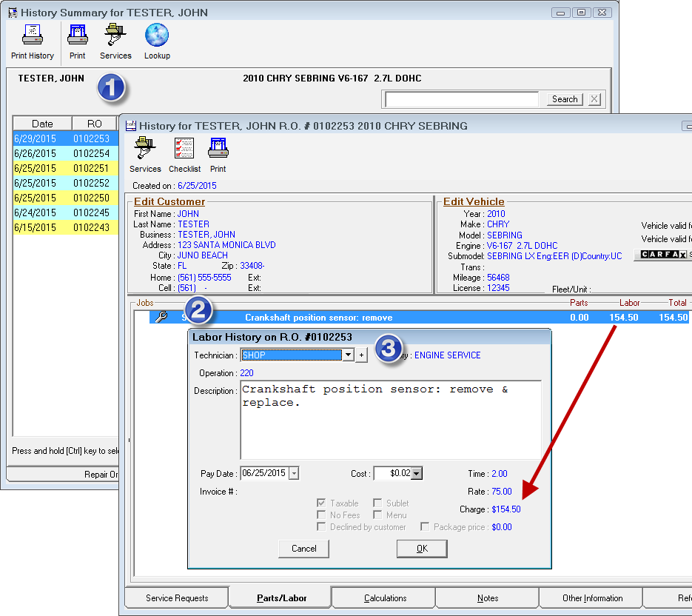Viewport: 692px width, 616px height.
Task: Check the Declined by customer box
Action: [321, 527]
